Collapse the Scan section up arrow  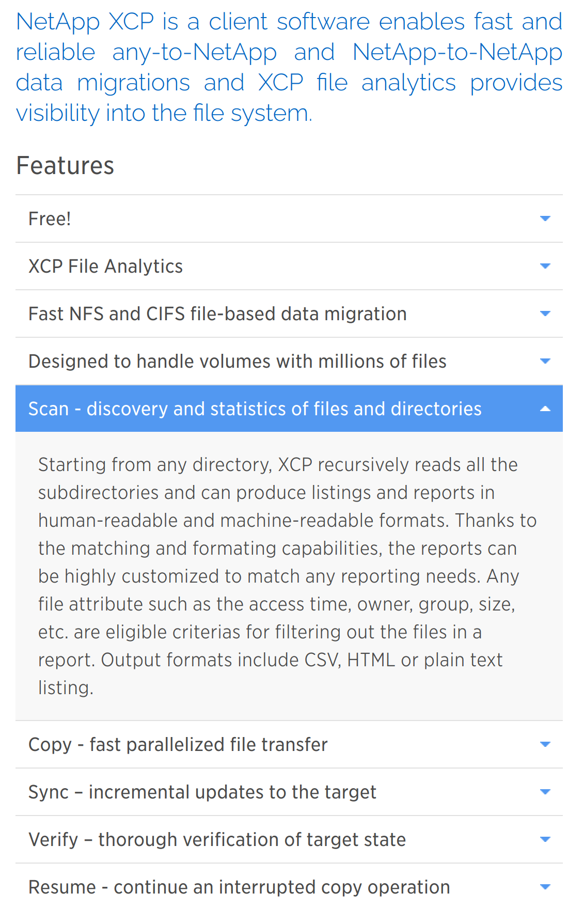[545, 409]
